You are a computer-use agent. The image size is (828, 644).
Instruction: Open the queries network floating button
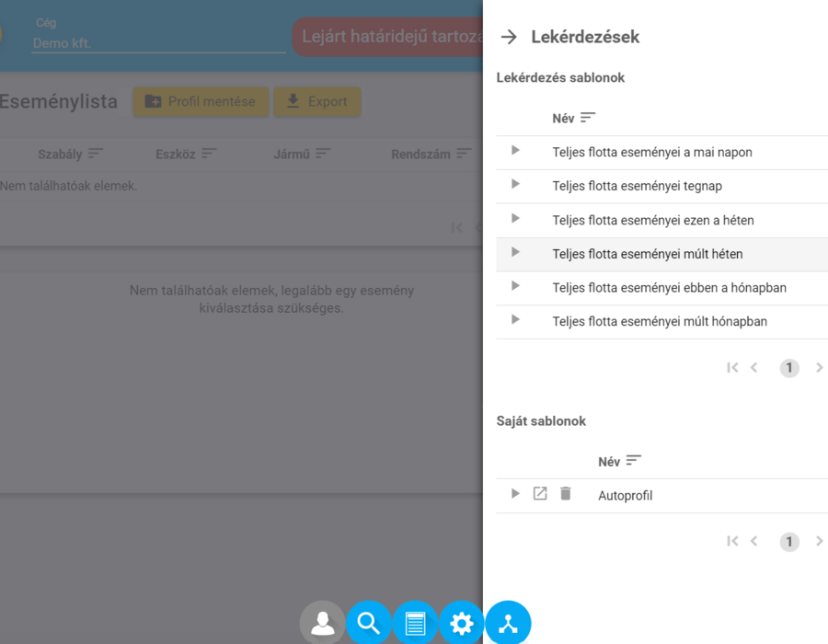(508, 623)
